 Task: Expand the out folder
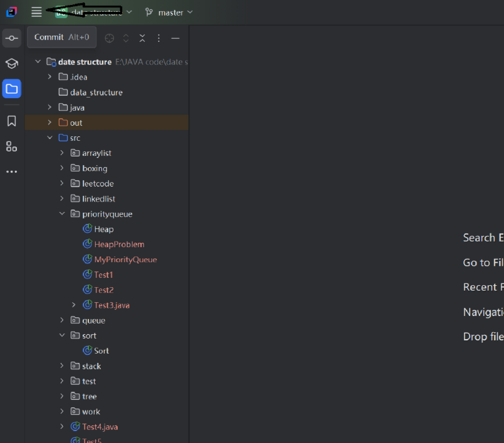(x=50, y=123)
